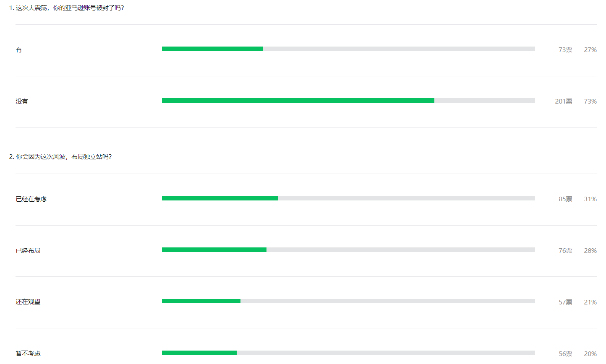Click the progress bar for "已经布局"
The image size is (606, 364).
click(348, 250)
